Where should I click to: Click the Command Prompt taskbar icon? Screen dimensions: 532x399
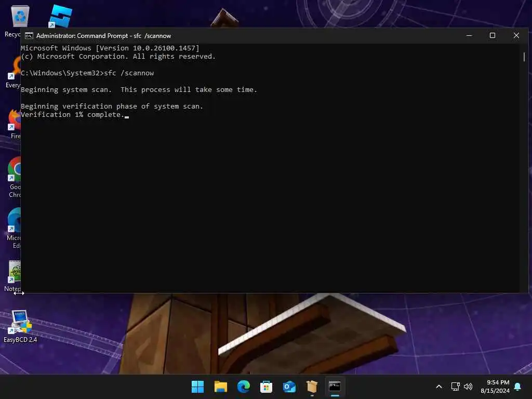335,387
